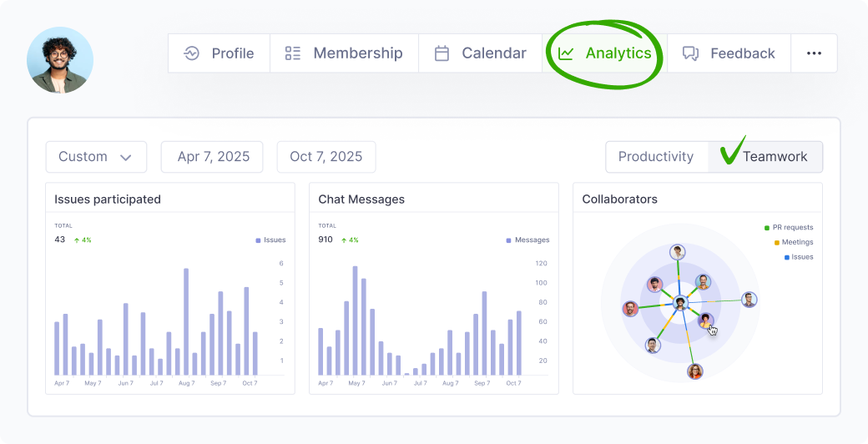Click the Membership list icon
868x444 pixels.
(293, 53)
